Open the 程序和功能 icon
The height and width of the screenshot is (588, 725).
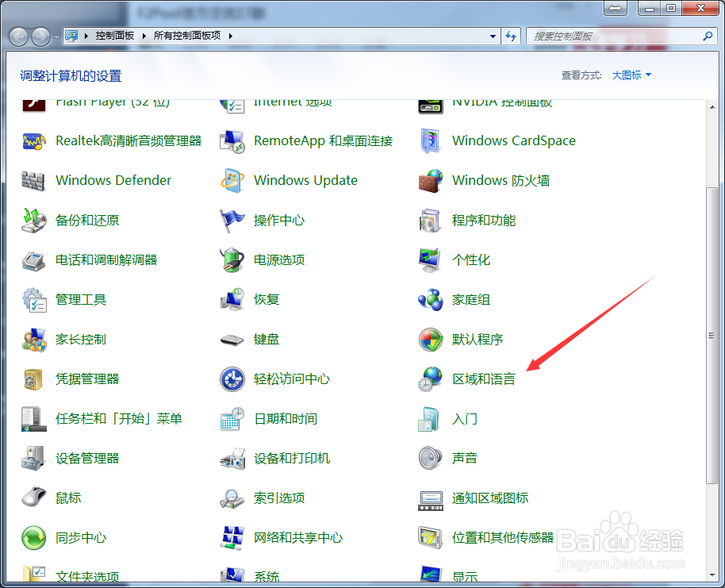(431, 221)
